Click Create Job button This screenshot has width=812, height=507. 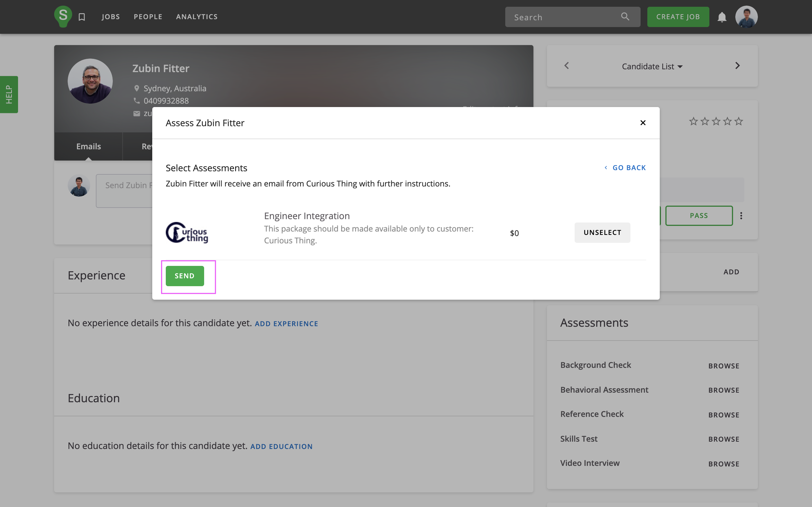678,17
